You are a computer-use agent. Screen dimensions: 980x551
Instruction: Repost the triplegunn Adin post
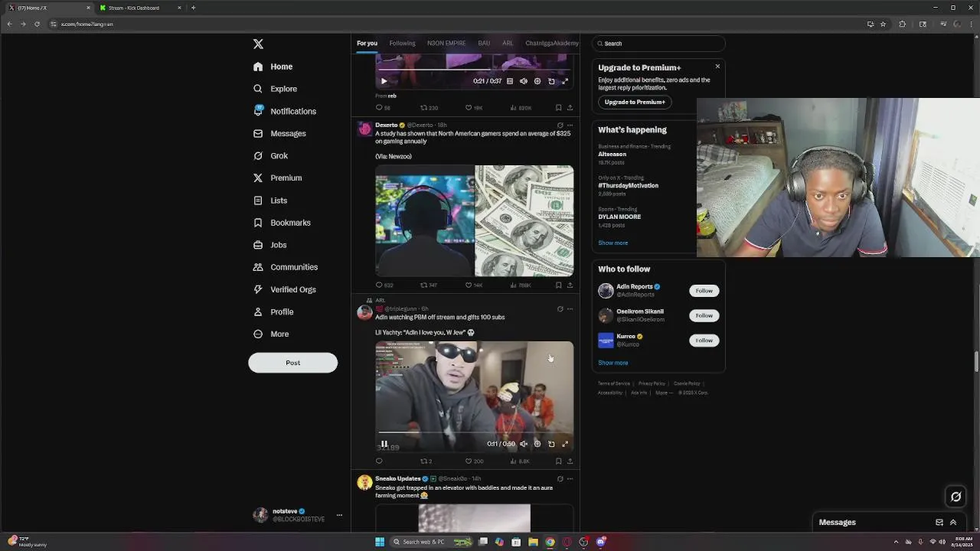(x=424, y=461)
